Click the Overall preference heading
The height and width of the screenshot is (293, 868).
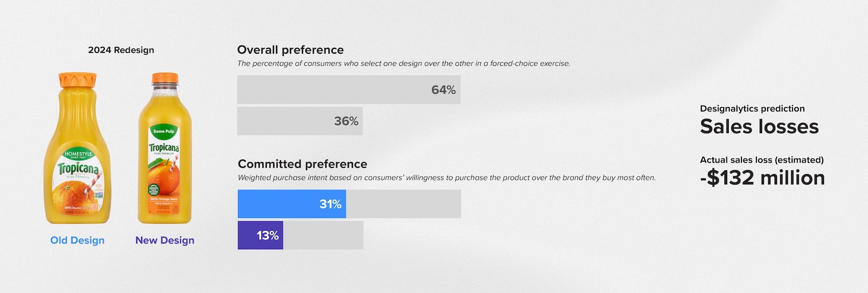[x=290, y=50]
